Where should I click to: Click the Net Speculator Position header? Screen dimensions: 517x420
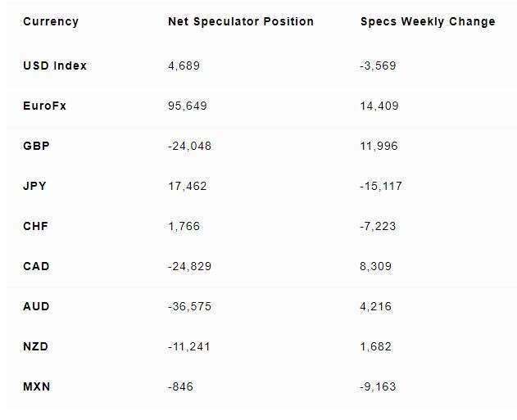(241, 22)
